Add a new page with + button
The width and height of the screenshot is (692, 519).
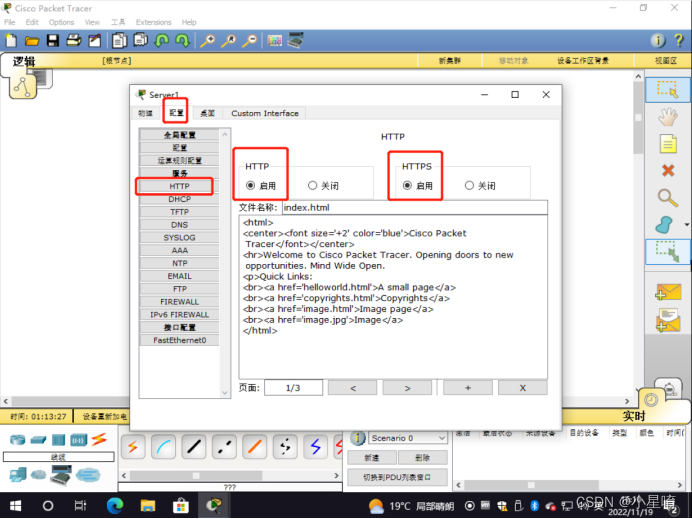[468, 388]
